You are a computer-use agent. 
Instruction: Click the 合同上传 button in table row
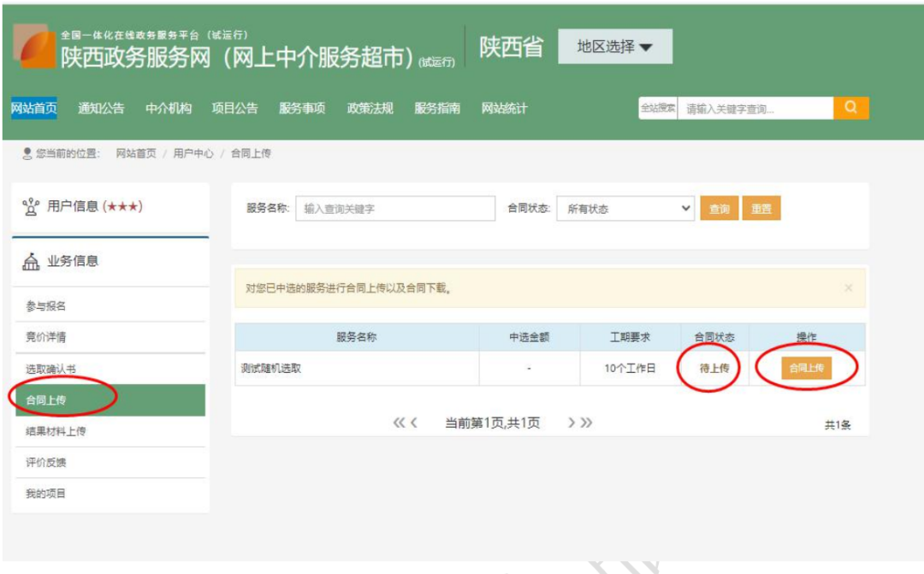coord(806,368)
